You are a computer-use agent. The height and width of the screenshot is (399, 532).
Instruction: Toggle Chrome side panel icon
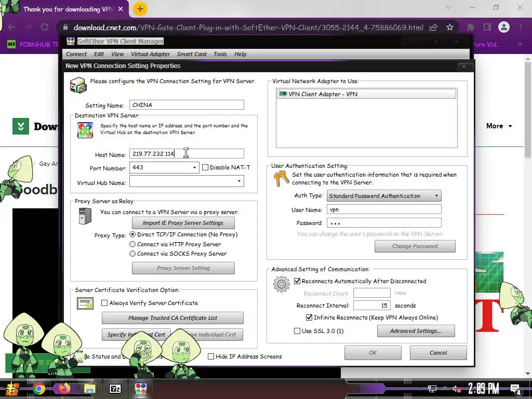coord(487,27)
